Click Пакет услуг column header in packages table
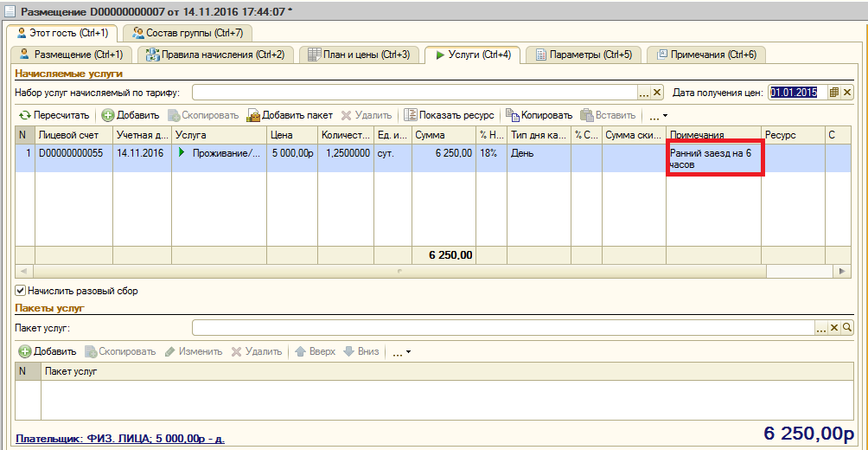The width and height of the screenshot is (868, 450). pyautogui.click(x=447, y=371)
